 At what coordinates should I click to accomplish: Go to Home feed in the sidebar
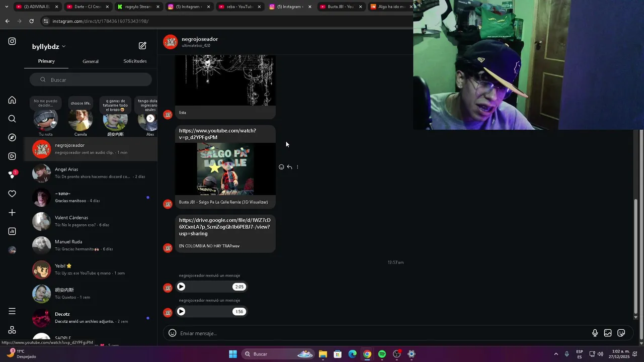12,100
